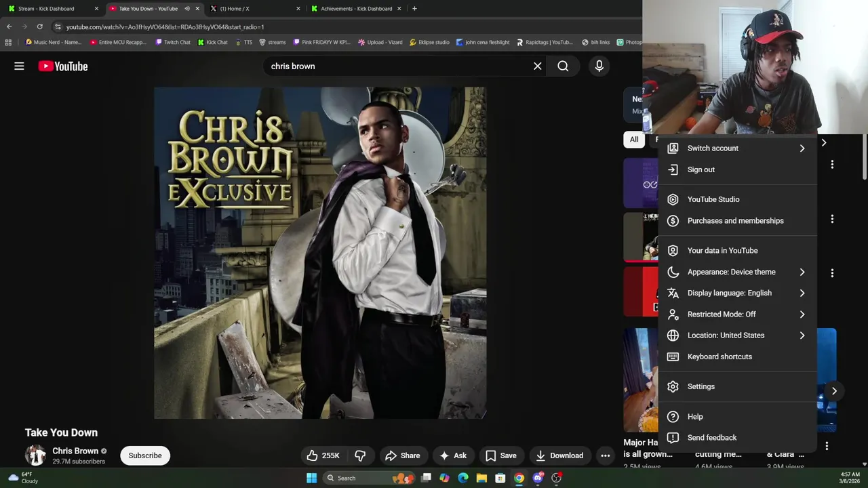Viewport: 868px width, 488px height.
Task: Open Discord from the taskbar
Action: click(538, 478)
